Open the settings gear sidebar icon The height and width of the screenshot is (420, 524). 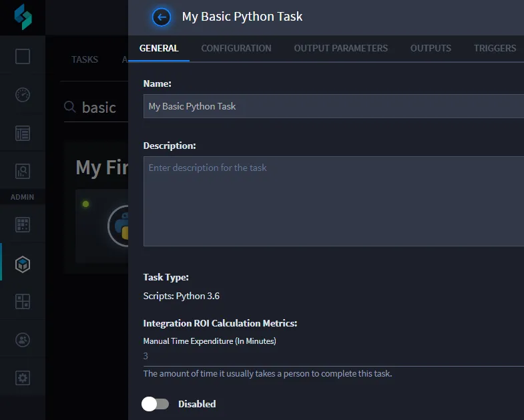(23, 378)
